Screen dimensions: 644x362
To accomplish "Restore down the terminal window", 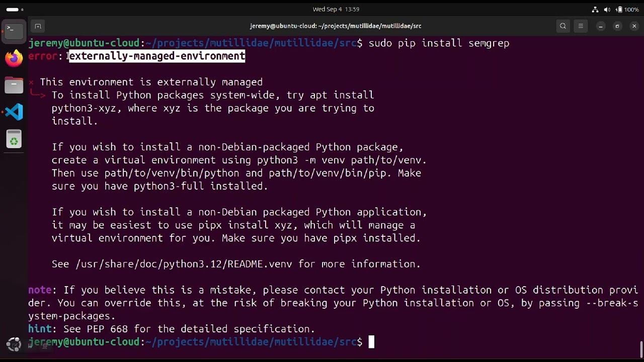I will pyautogui.click(x=617, y=26).
